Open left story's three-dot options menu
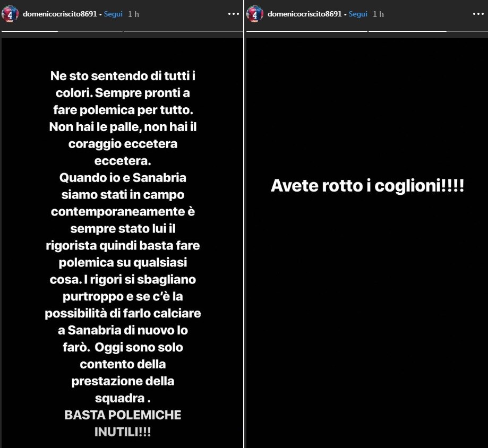This screenshot has height=448, width=488. click(233, 14)
